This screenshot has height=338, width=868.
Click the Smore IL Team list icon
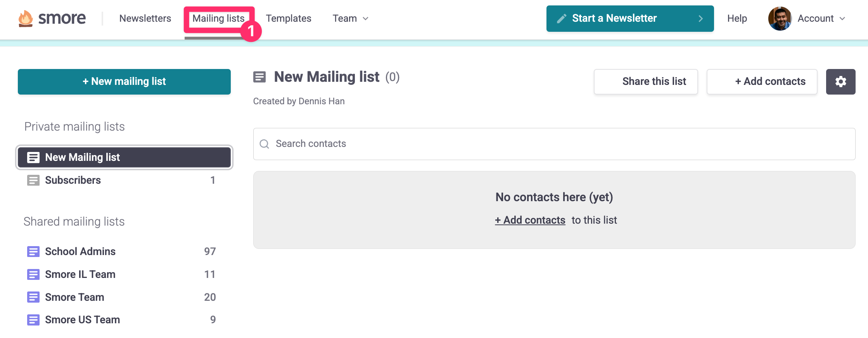tap(33, 274)
